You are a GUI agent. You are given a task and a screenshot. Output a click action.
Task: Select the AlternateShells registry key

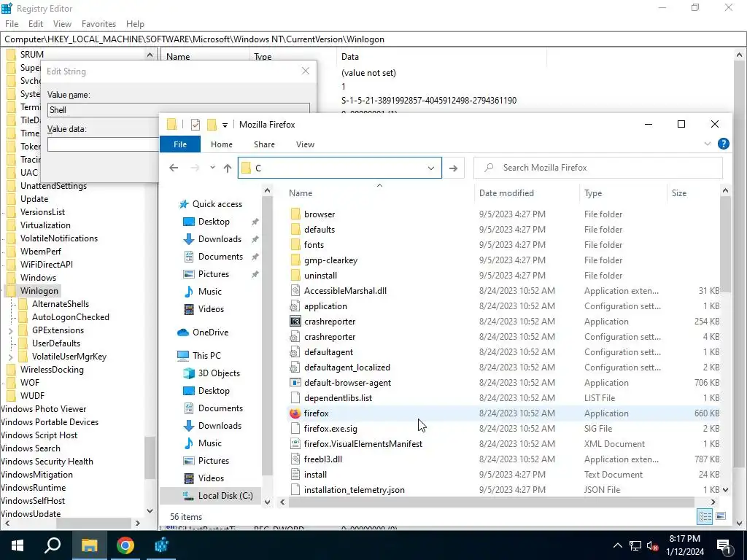coord(61,304)
